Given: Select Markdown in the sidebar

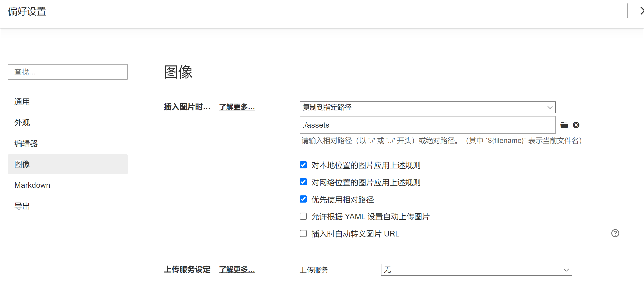Looking at the screenshot, I should tap(32, 185).
